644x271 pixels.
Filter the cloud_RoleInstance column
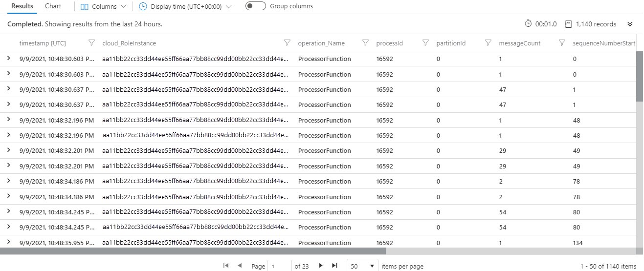point(287,43)
